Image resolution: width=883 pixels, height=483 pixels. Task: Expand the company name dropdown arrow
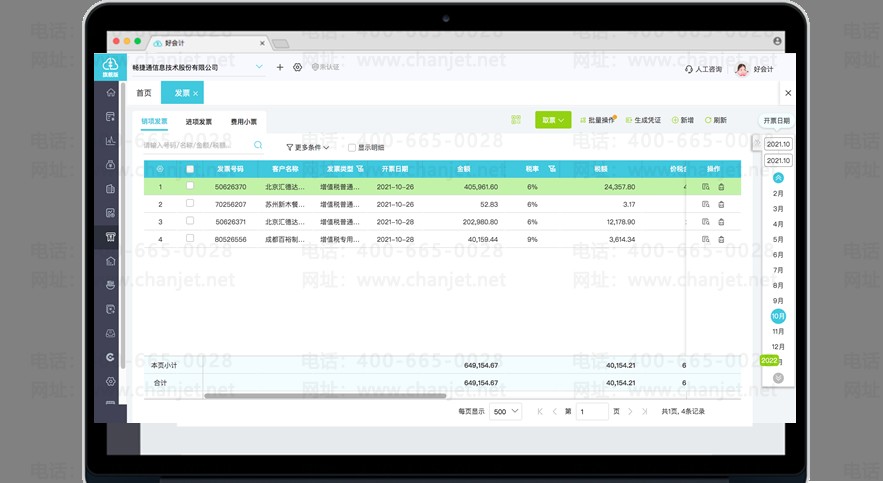pyautogui.click(x=259, y=66)
